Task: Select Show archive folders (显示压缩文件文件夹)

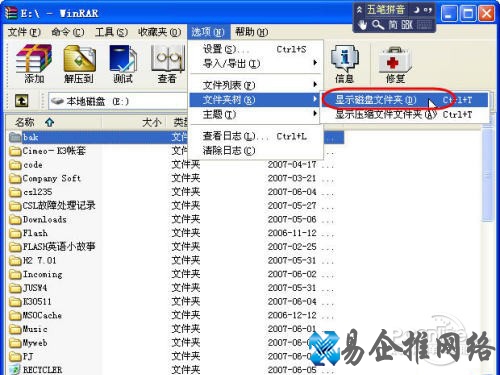Action: [405, 114]
